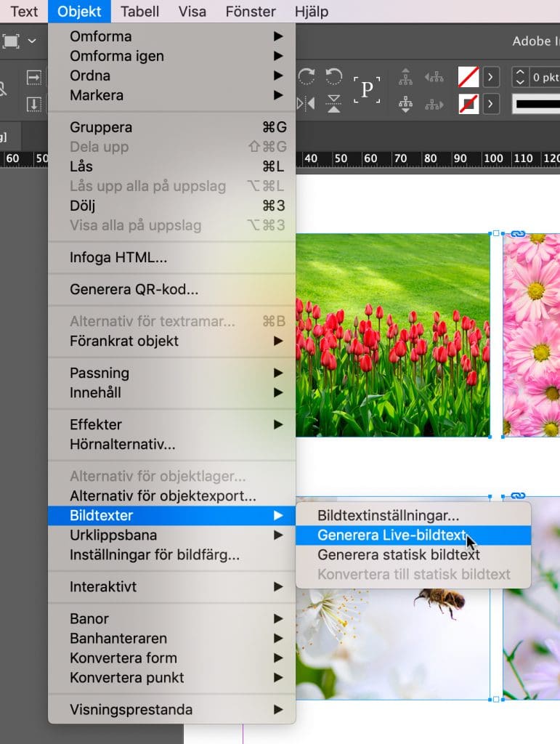Expand the Visningsprestanda submenu
This screenshot has height=744, width=560.
(x=171, y=710)
